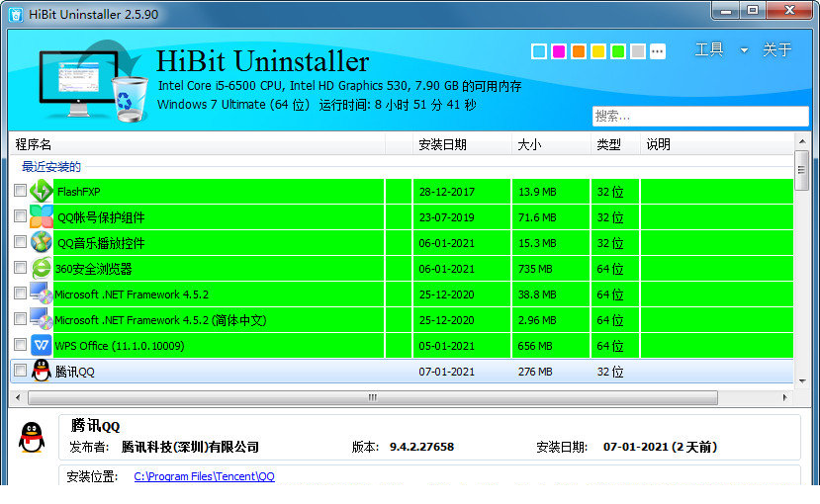Select the 360安全浏览器 row name
Viewport: 820px width, 504px height.
[94, 269]
